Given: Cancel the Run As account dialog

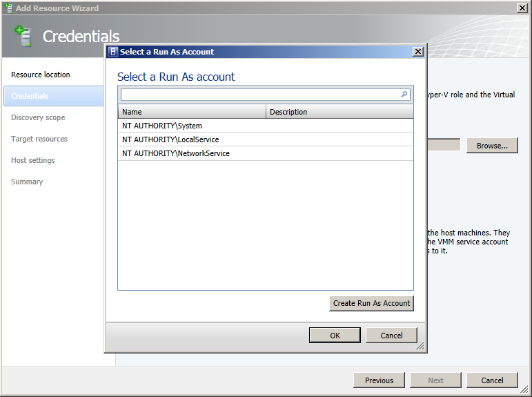Looking at the screenshot, I should click(x=391, y=336).
